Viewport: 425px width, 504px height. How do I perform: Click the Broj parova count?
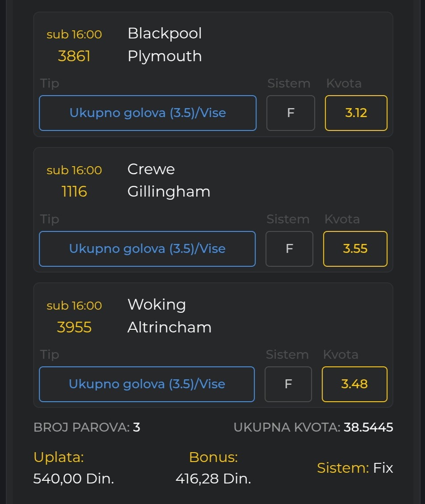(136, 428)
